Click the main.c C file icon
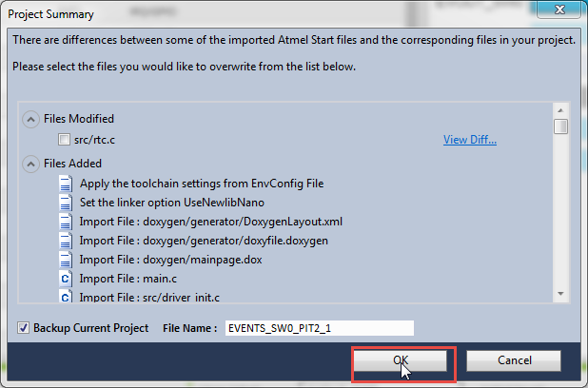The image size is (588, 388). [66, 279]
